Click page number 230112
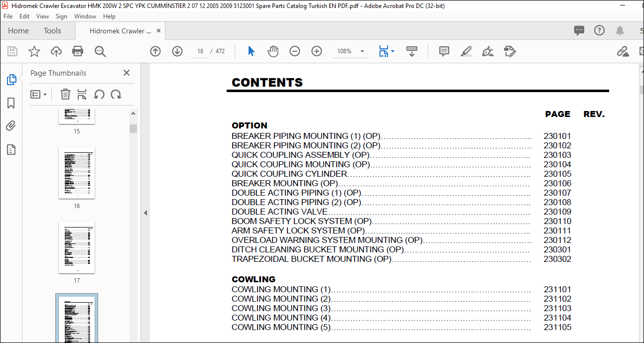 557,240
